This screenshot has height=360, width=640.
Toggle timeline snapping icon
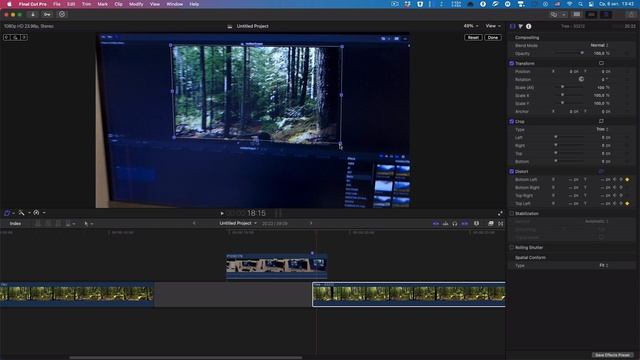(x=465, y=224)
